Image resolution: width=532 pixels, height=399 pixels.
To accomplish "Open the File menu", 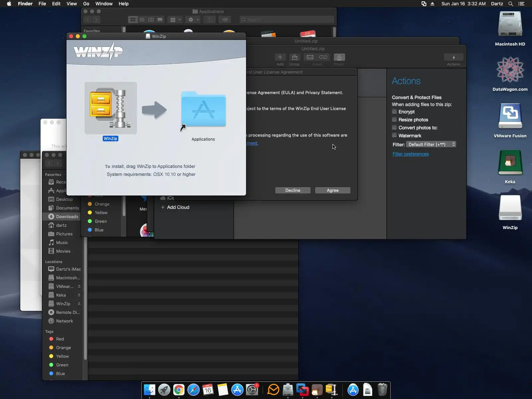I will coord(42,4).
